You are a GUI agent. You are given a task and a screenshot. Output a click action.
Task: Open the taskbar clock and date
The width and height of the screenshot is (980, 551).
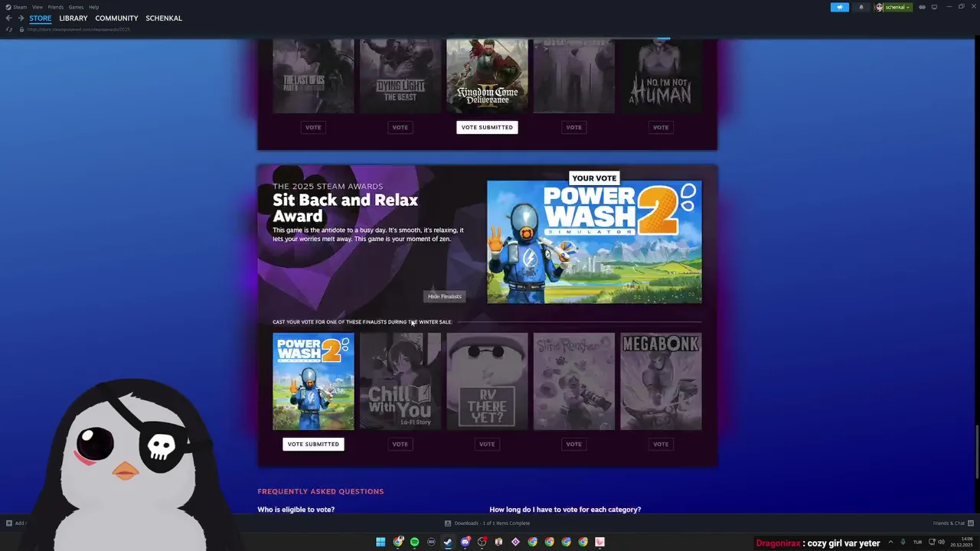(x=962, y=542)
